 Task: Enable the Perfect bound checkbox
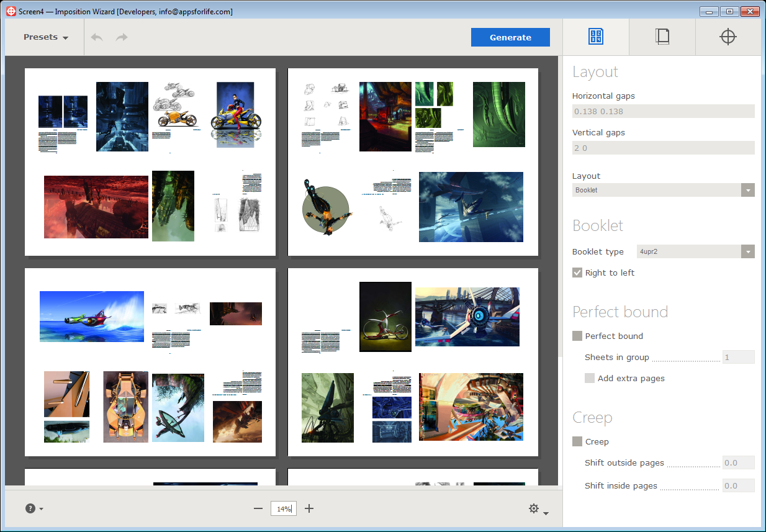pyautogui.click(x=577, y=336)
